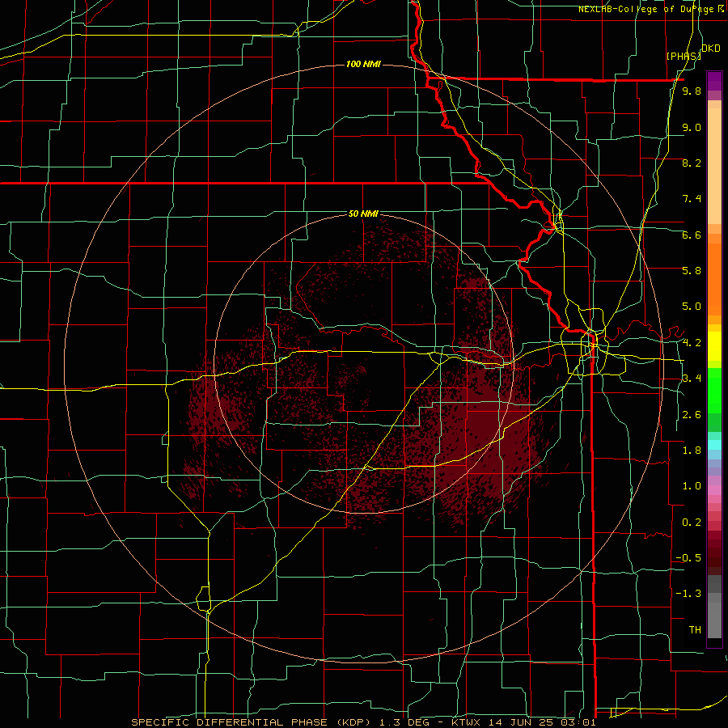Click the 100 NMI range ring label
The height and width of the screenshot is (728, 728).
point(363,64)
